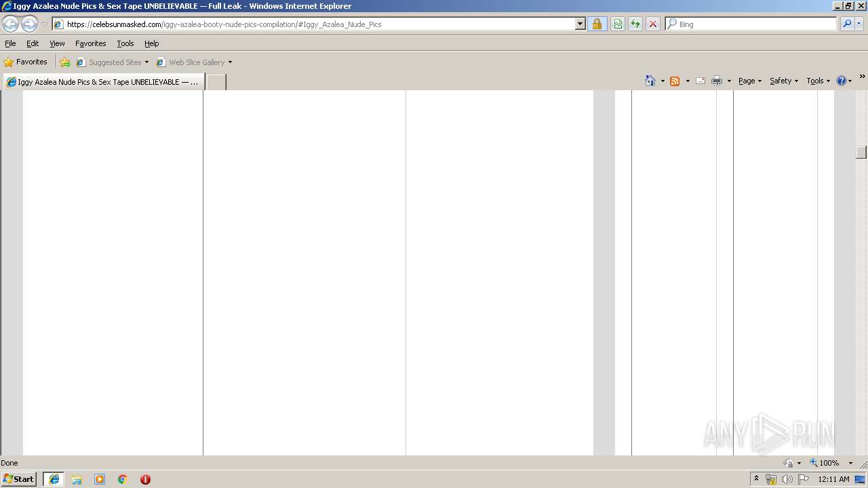Expand the address bar autocomplete dropdown
The height and width of the screenshot is (488, 868).
pos(580,24)
